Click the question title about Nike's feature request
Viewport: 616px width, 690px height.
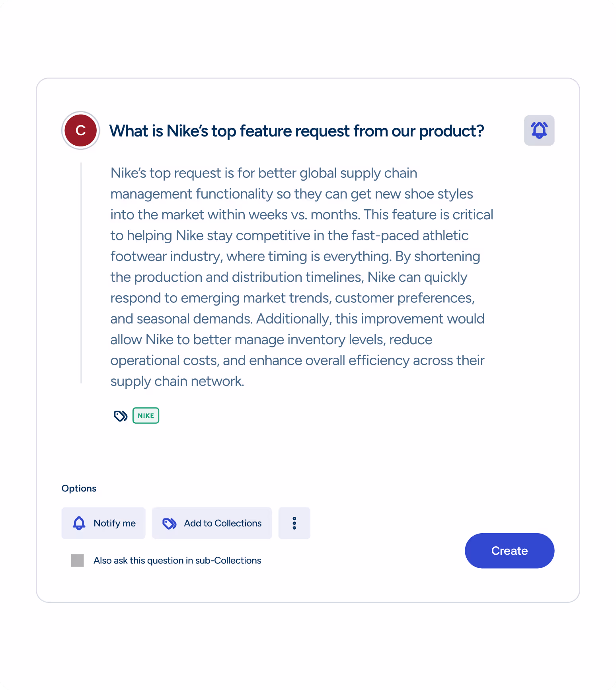point(296,131)
